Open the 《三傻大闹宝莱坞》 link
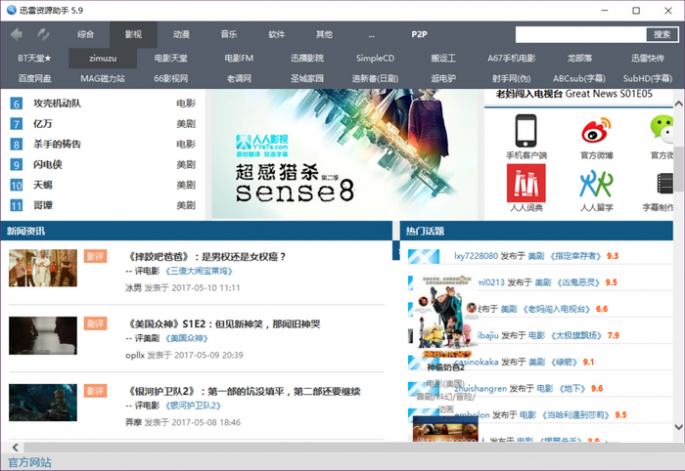 click(x=200, y=271)
